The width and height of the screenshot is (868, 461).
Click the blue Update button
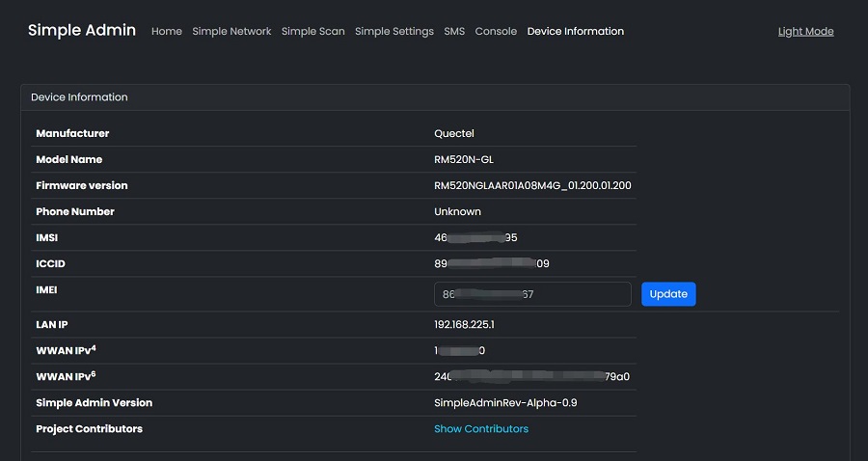pos(668,294)
